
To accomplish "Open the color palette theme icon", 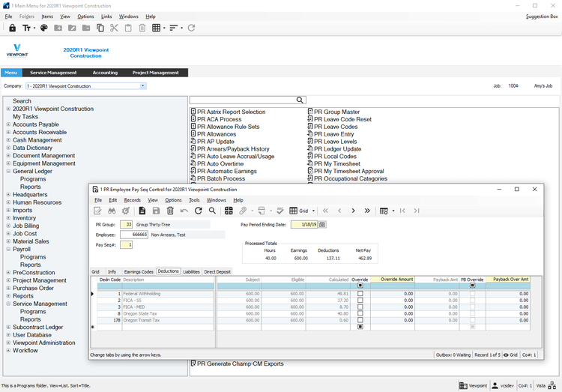I will [x=43, y=28].
